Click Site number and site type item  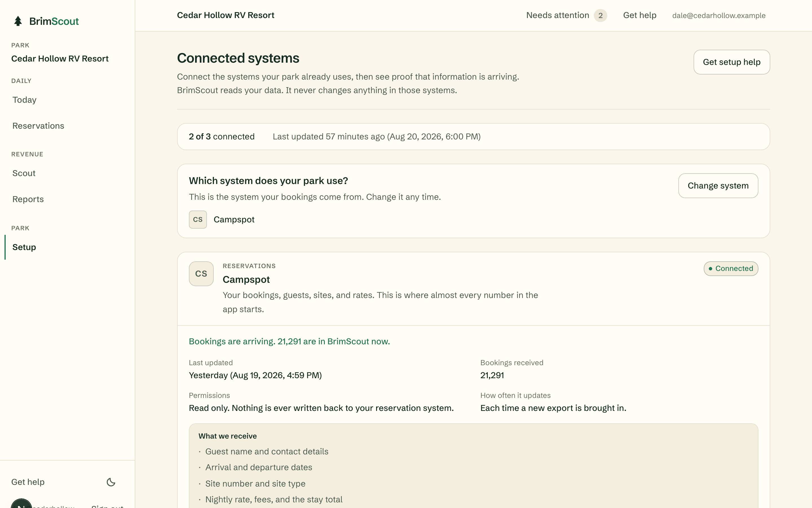tap(255, 483)
